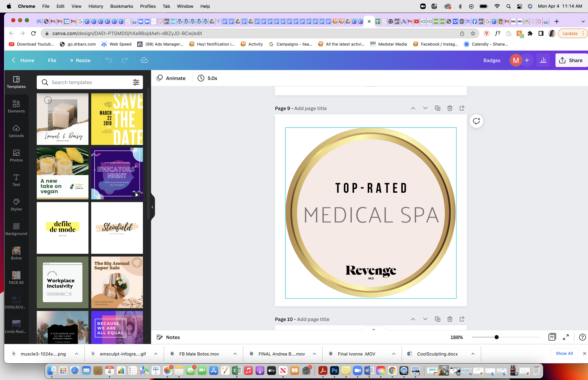Collapse the templates side panel
This screenshot has width=588, height=380.
click(x=152, y=207)
